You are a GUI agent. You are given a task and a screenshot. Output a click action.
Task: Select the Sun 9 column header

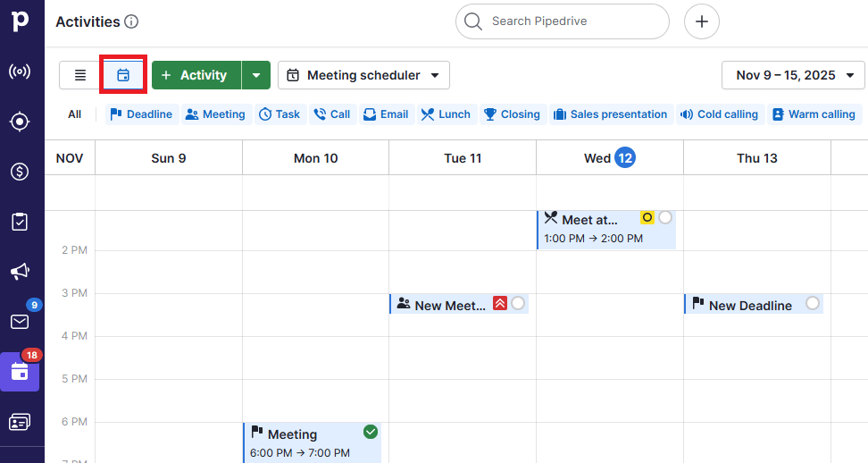pos(169,158)
